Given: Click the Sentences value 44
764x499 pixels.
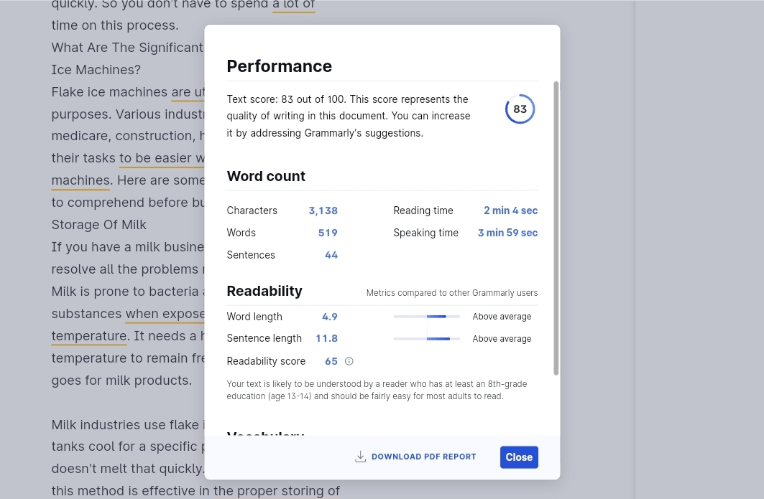Looking at the screenshot, I should coord(331,255).
